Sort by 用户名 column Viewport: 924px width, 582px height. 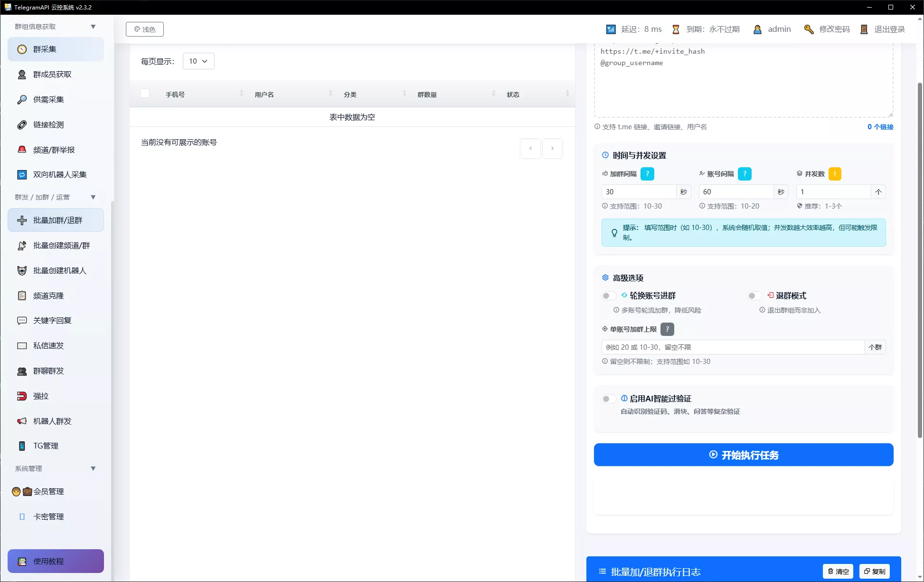[330, 94]
